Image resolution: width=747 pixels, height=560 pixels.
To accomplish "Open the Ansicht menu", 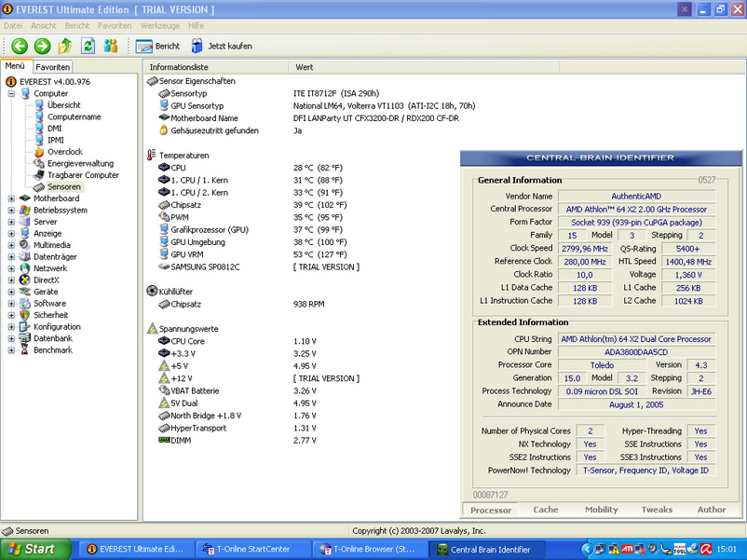I will 44,26.
